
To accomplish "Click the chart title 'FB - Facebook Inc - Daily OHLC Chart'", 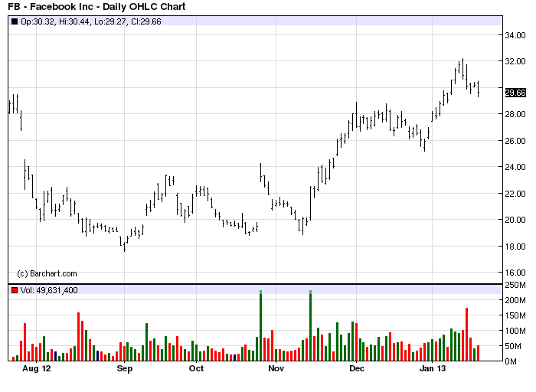I will point(96,6).
